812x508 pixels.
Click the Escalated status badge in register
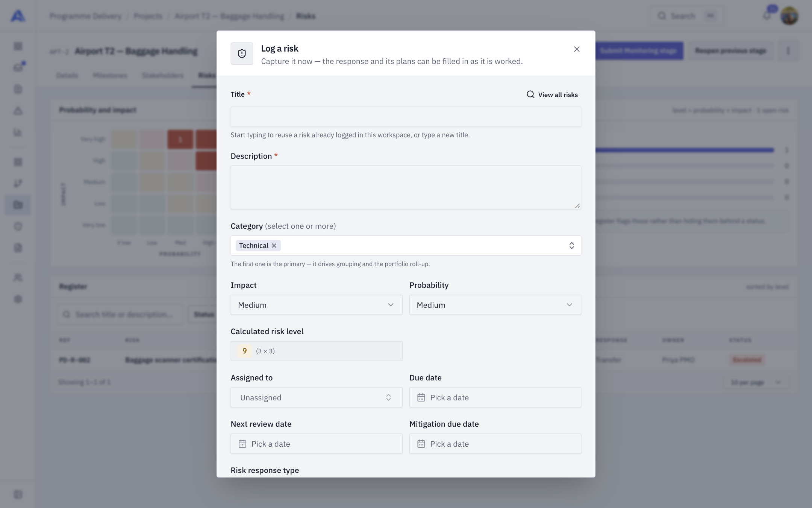click(x=747, y=360)
